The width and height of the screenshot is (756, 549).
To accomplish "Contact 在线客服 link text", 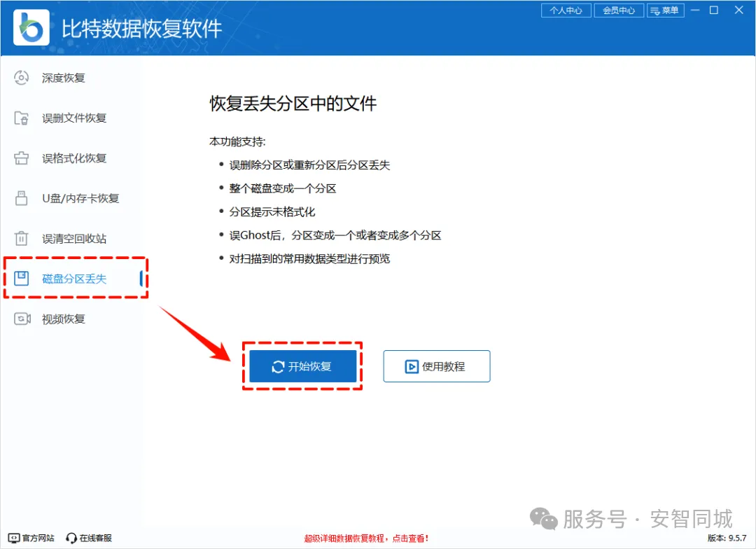I will (95, 538).
